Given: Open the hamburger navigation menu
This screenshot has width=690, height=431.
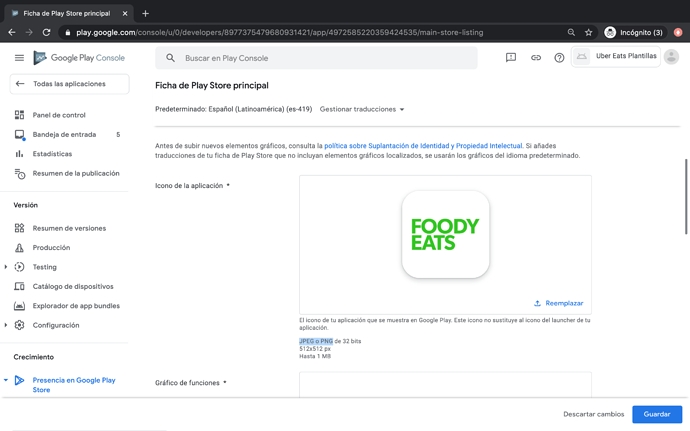Looking at the screenshot, I should 19,58.
